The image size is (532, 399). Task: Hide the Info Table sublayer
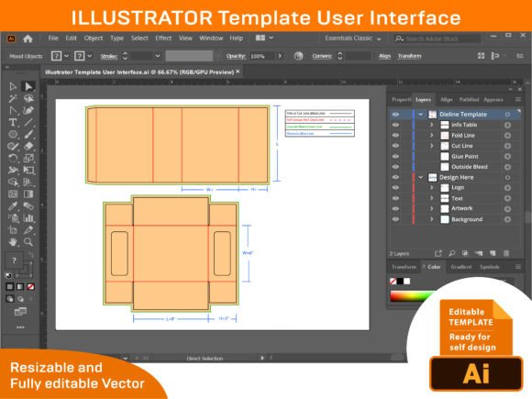click(x=395, y=125)
